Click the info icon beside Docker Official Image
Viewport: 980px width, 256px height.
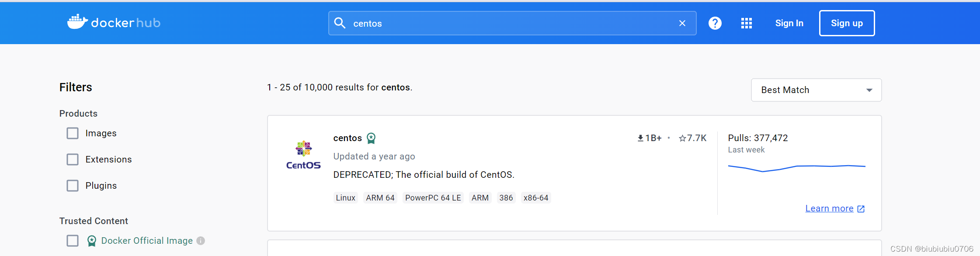201,241
